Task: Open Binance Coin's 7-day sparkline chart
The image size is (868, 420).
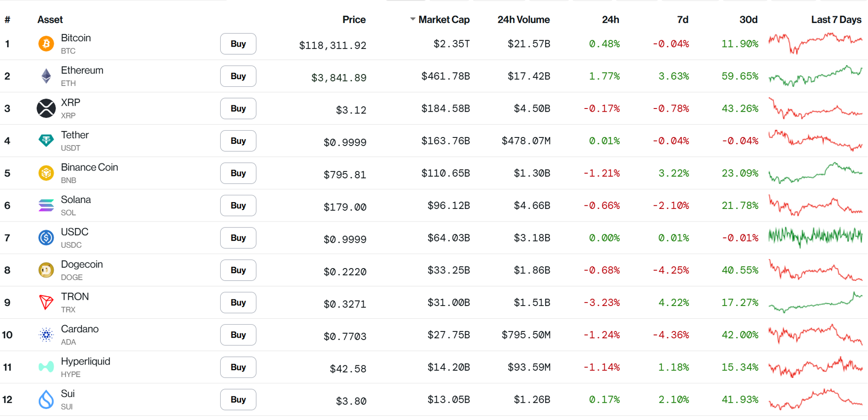Action: point(816,173)
